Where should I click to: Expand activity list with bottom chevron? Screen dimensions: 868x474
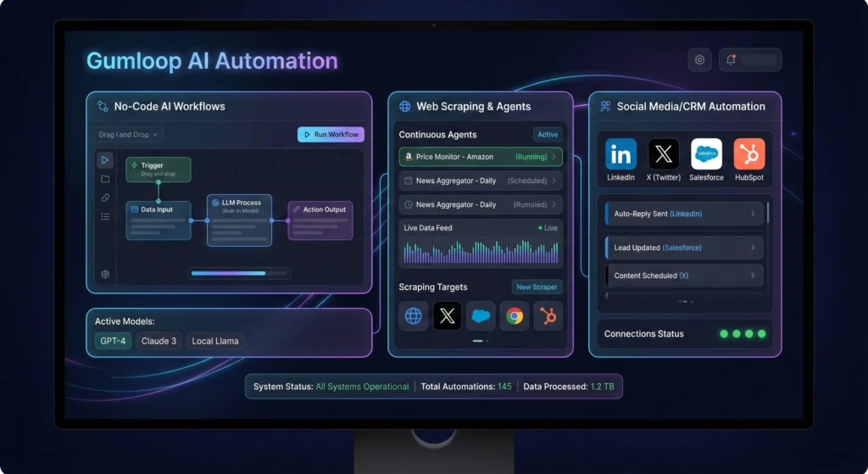[692, 302]
